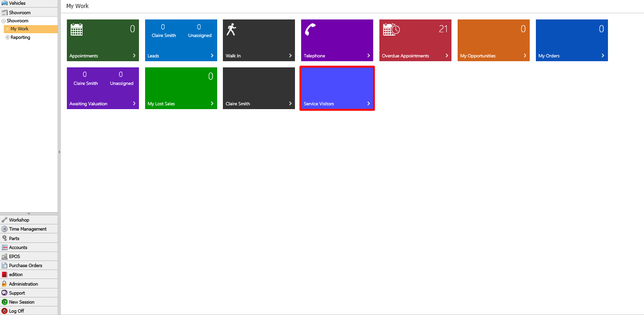The image size is (644, 315).
Task: Click the green New Session icon
Action: 4,302
